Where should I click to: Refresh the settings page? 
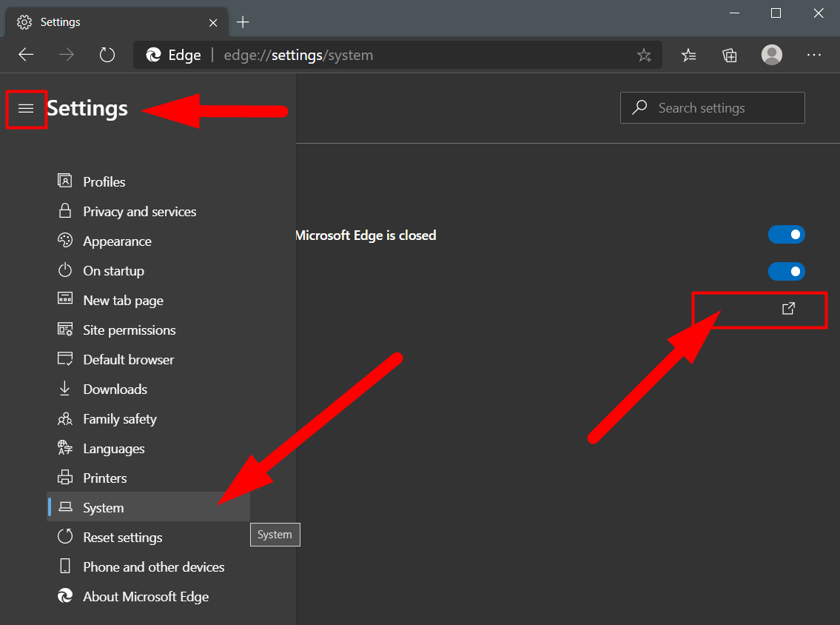[107, 55]
